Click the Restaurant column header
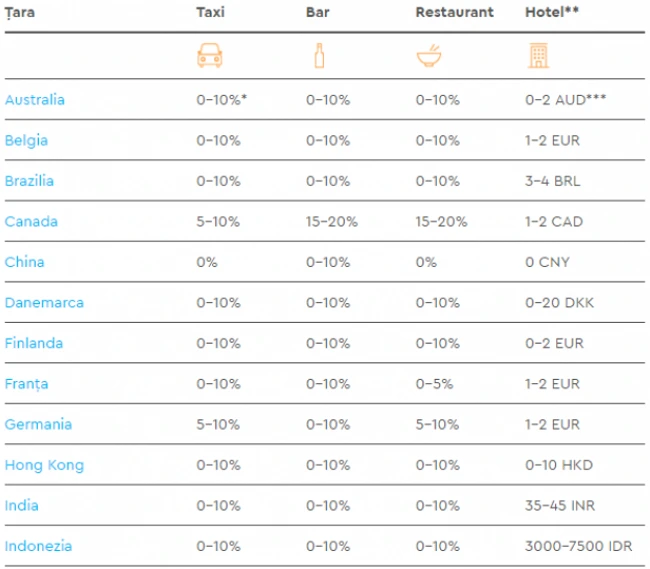Viewport: 650px width, 569px height. click(x=455, y=12)
